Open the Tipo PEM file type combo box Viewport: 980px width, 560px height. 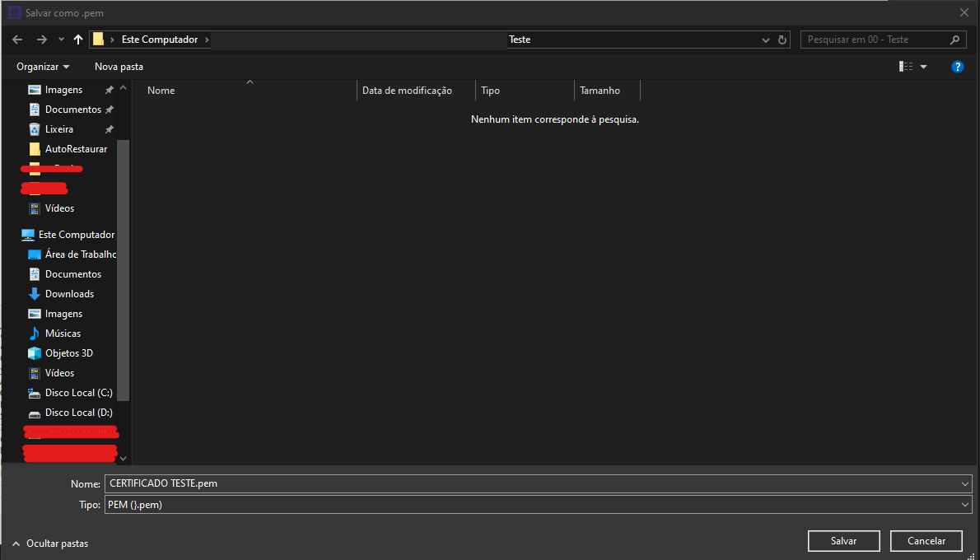coord(538,505)
